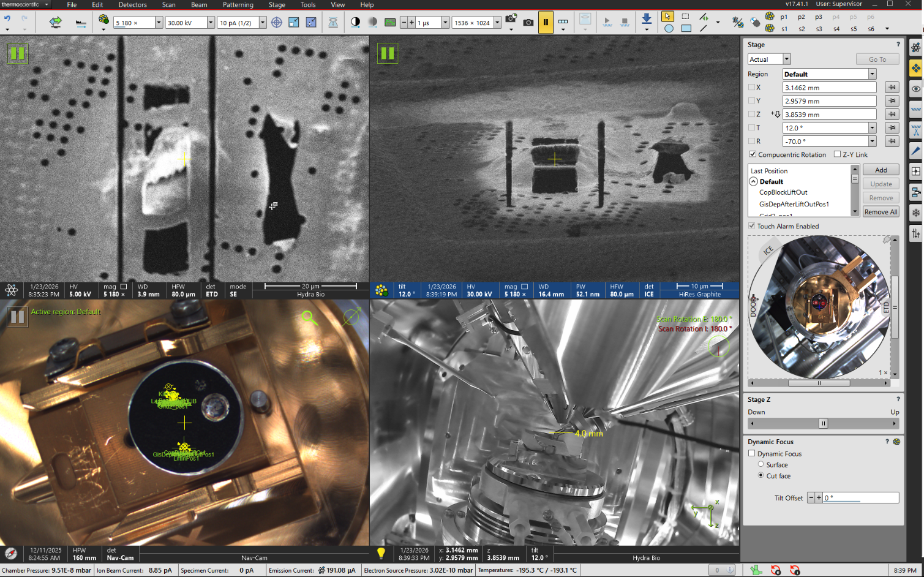The height and width of the screenshot is (577, 924).
Task: Click the Remove All button
Action: 881,212
